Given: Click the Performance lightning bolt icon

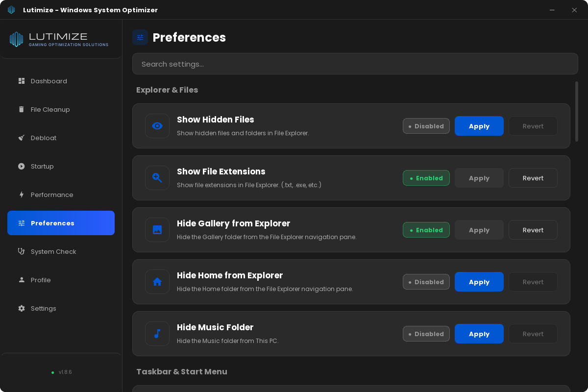Looking at the screenshot, I should point(22,195).
